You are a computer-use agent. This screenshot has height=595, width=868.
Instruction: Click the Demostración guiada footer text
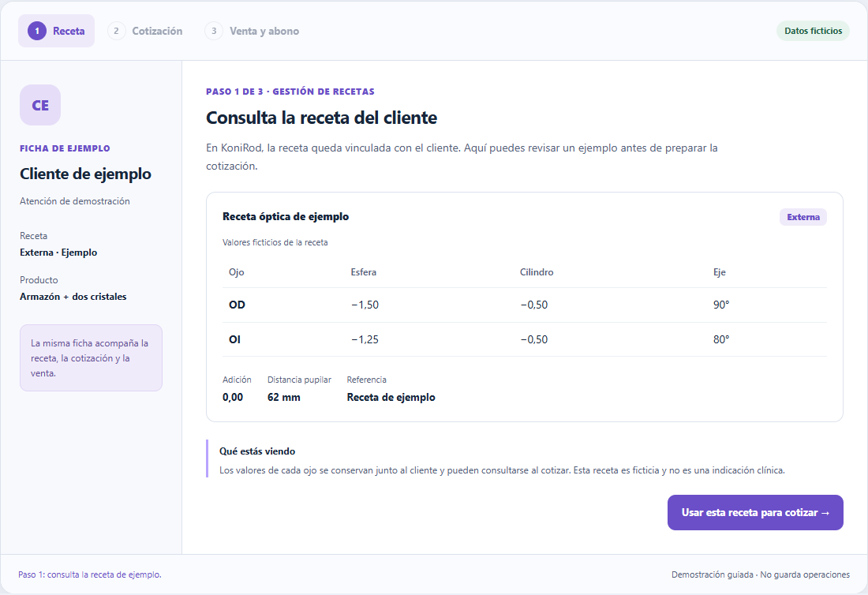tap(761, 574)
